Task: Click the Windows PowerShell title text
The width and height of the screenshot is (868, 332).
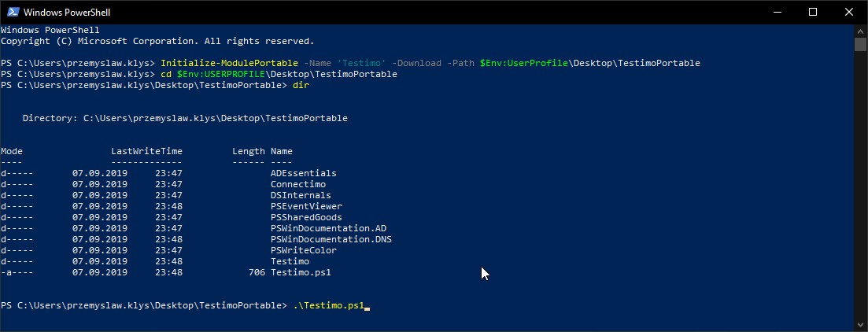Action: click(67, 13)
